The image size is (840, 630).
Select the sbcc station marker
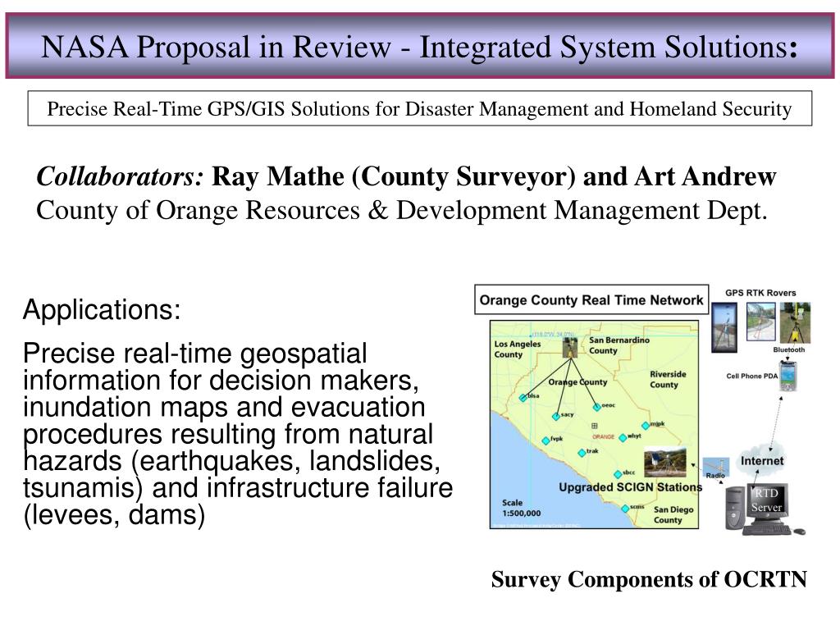coord(618,474)
